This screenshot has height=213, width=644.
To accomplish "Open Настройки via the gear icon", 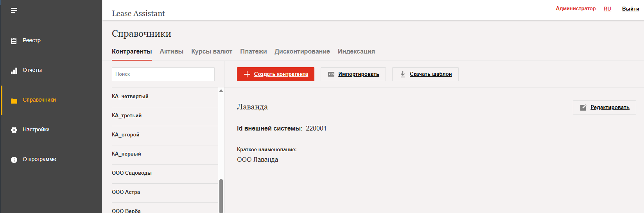I will coord(14,130).
